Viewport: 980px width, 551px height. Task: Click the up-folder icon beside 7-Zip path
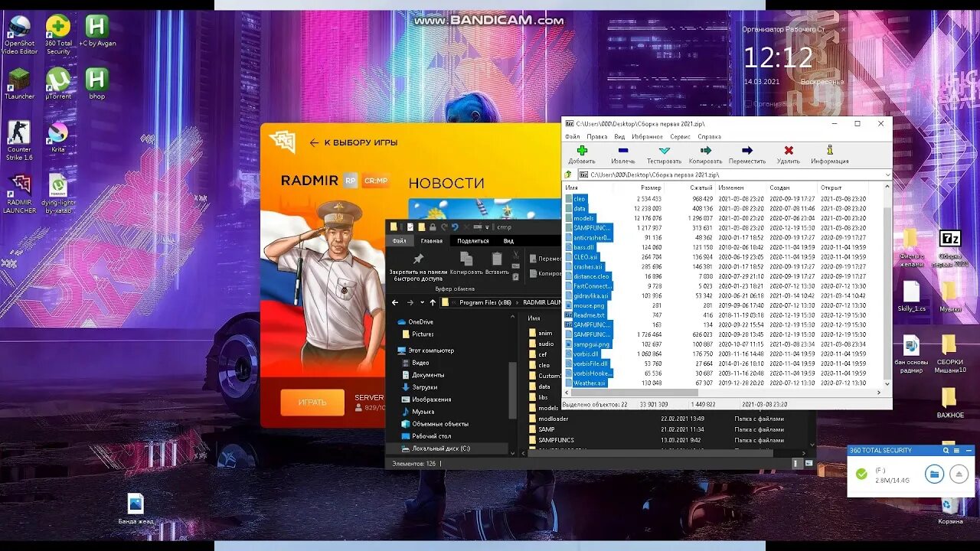coord(568,174)
